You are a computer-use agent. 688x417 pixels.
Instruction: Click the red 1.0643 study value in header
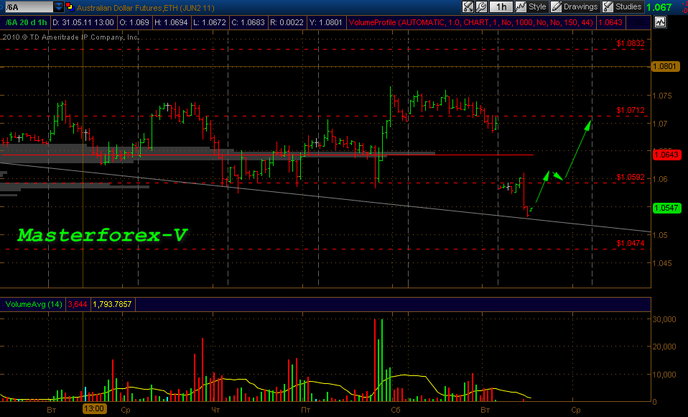point(610,22)
